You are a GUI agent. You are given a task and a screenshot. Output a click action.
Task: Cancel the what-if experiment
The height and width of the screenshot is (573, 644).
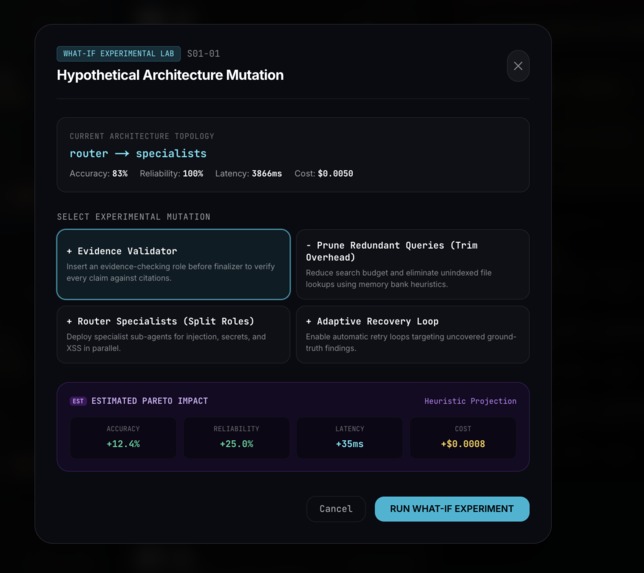point(336,509)
